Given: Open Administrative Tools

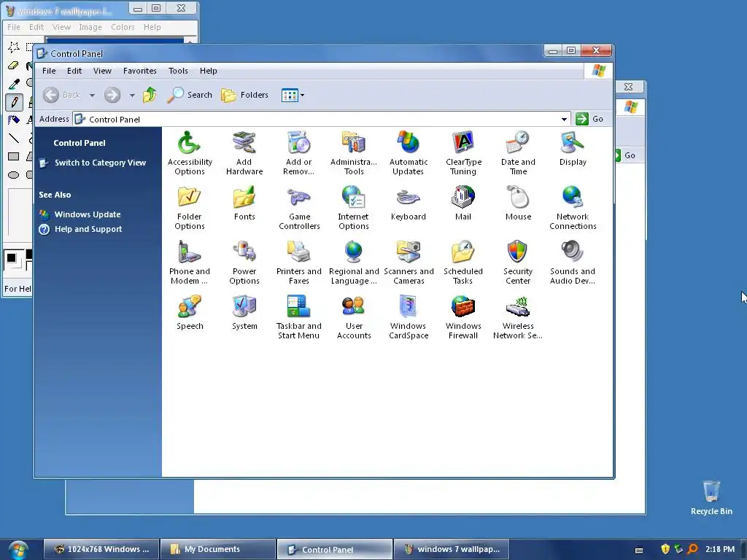Looking at the screenshot, I should click(x=354, y=153).
